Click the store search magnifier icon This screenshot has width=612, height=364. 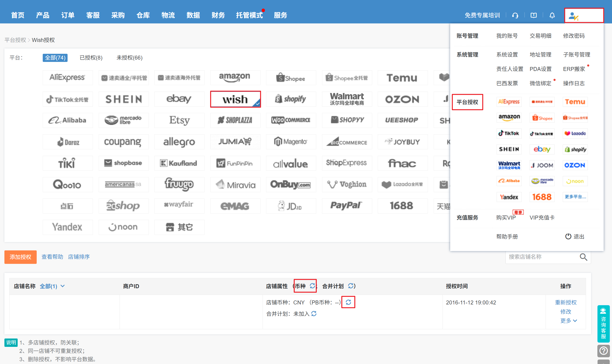[583, 257]
